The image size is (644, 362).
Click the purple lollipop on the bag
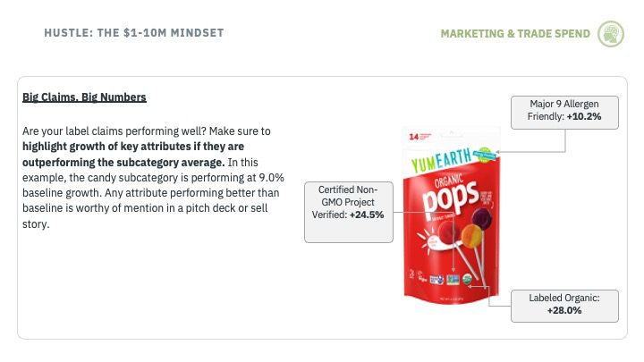point(482,219)
